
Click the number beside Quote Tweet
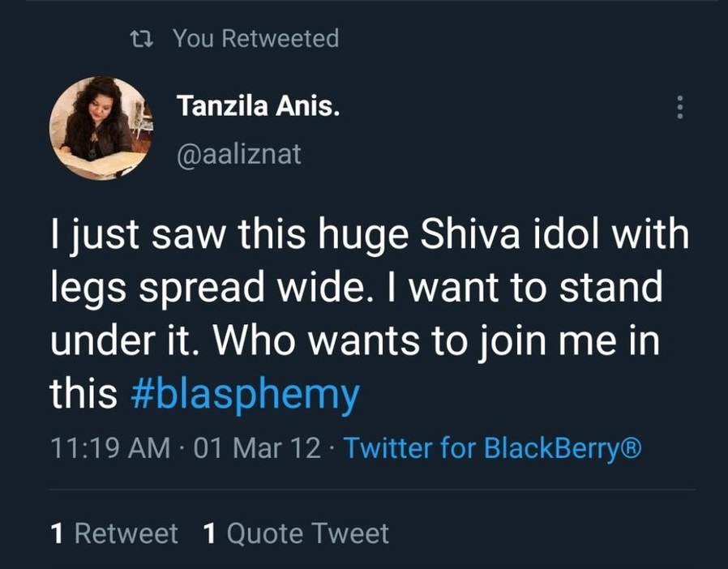209,533
